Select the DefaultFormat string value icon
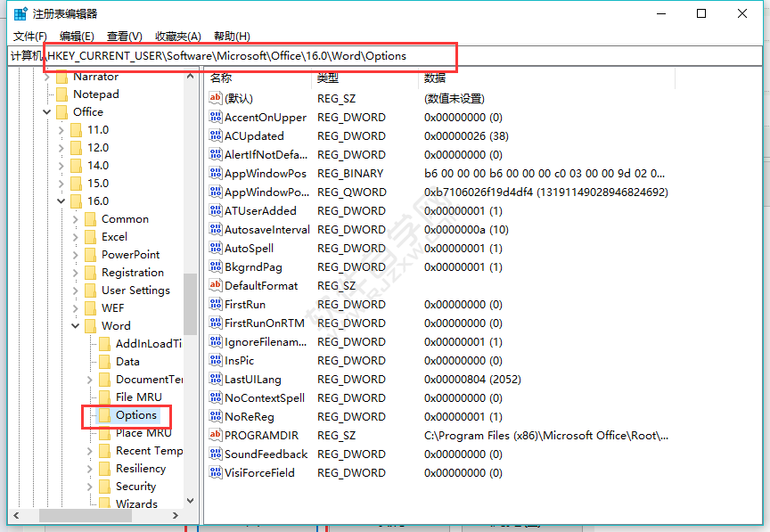 click(x=214, y=285)
